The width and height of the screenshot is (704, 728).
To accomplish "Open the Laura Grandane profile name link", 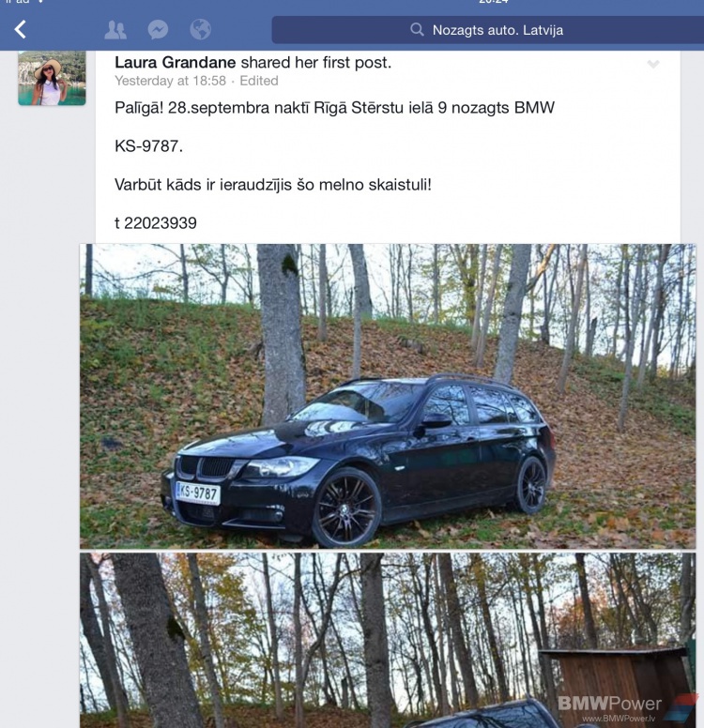I will 176,62.
